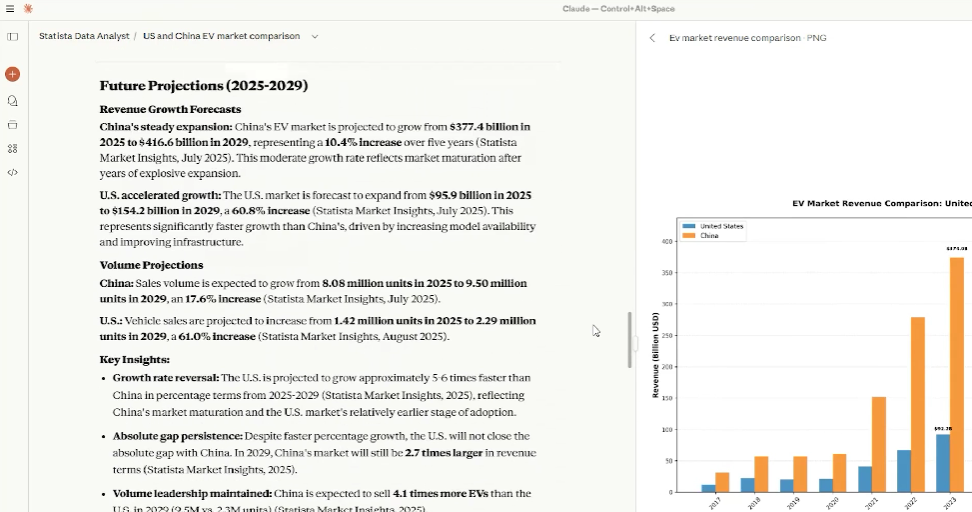
Task: Click the chat scrollbar thumb
Action: pos(629,340)
